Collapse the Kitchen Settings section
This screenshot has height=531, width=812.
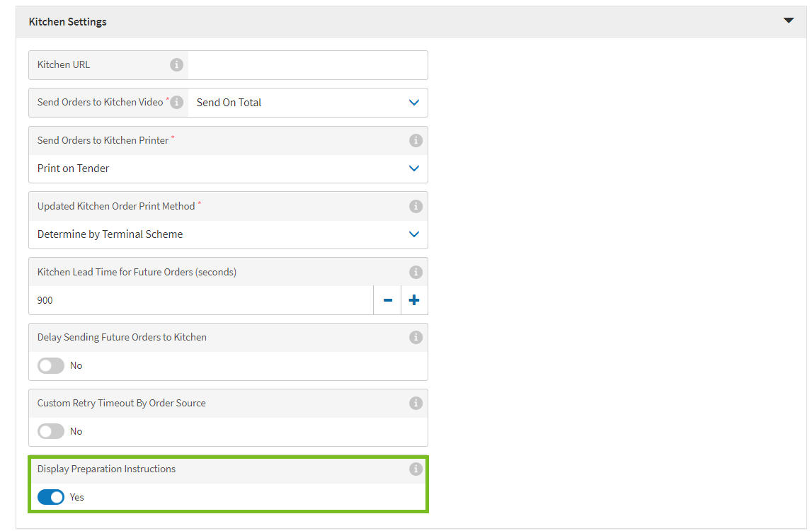(x=789, y=21)
